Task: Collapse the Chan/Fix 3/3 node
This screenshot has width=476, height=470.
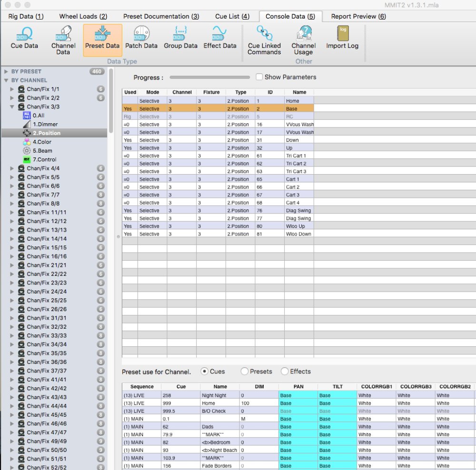Action: 12,107
